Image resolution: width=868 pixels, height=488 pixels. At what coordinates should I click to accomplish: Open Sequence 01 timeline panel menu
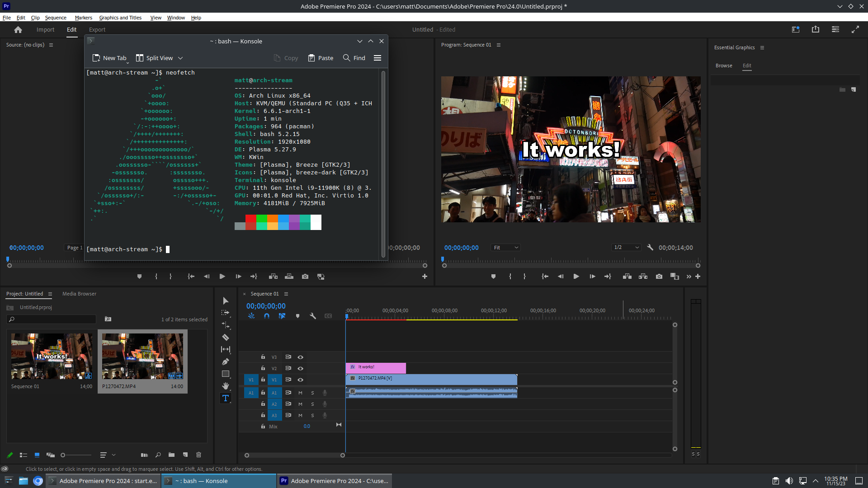pyautogui.click(x=286, y=294)
